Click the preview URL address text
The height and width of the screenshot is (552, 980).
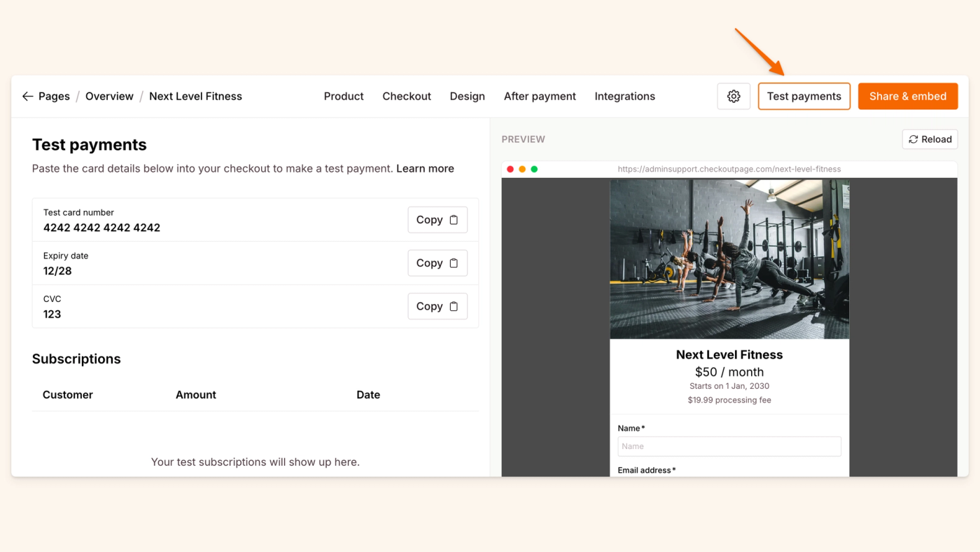(x=729, y=170)
